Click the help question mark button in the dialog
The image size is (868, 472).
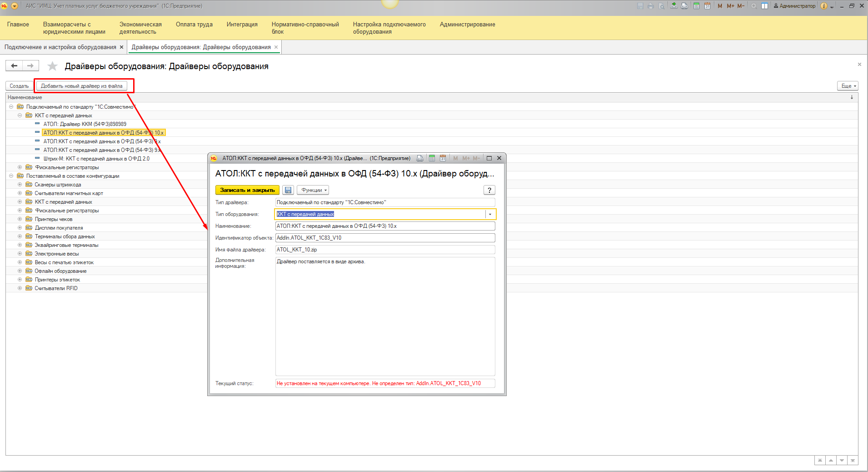(x=489, y=190)
